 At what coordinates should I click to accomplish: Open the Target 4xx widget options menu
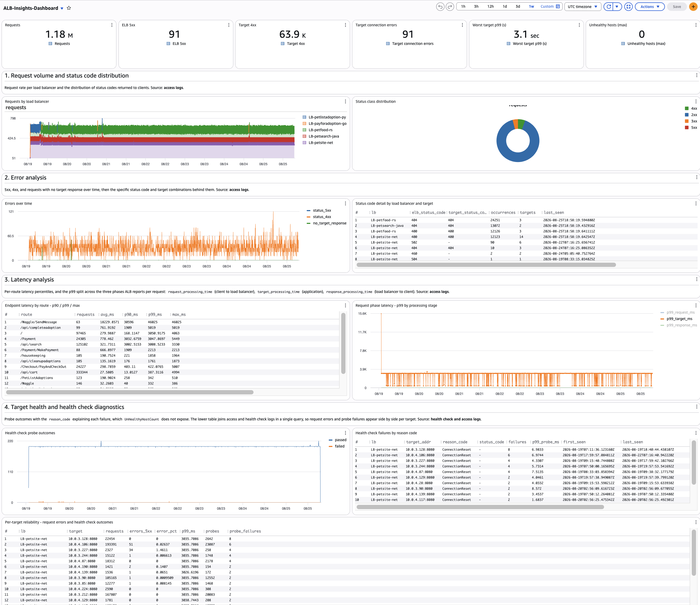(345, 25)
